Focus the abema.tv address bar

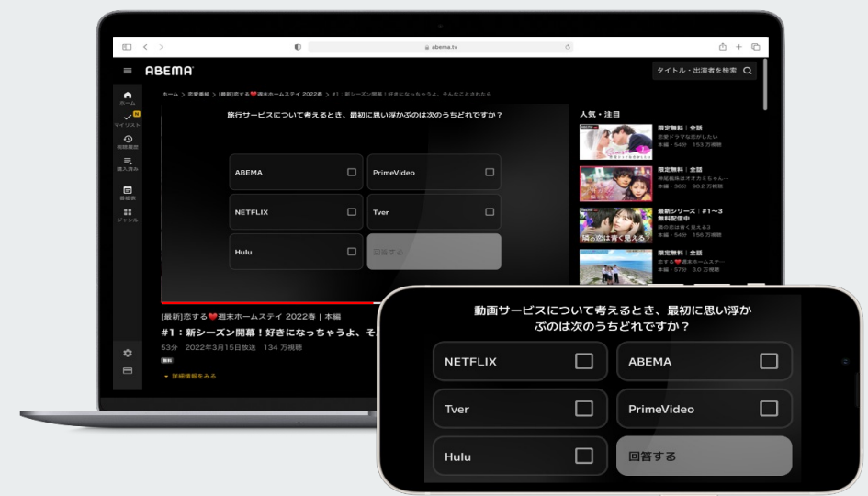pyautogui.click(x=441, y=47)
